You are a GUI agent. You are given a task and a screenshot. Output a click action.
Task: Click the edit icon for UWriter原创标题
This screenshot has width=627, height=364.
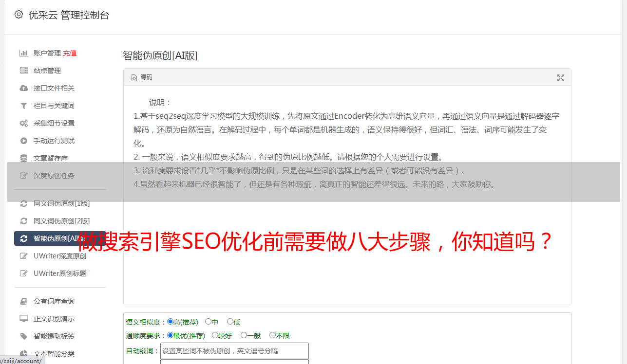pyautogui.click(x=23, y=273)
